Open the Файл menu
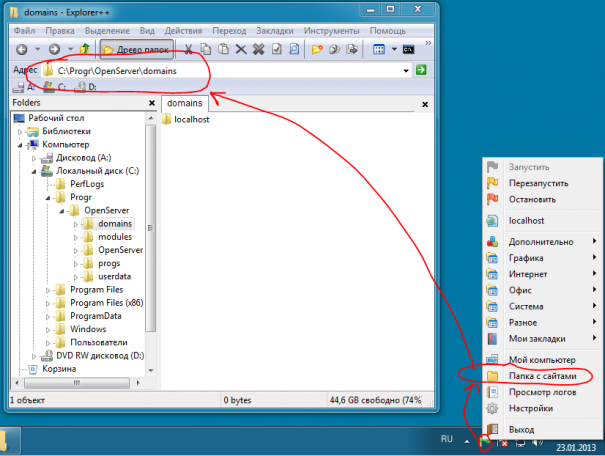This screenshot has width=605, height=456. click(24, 31)
